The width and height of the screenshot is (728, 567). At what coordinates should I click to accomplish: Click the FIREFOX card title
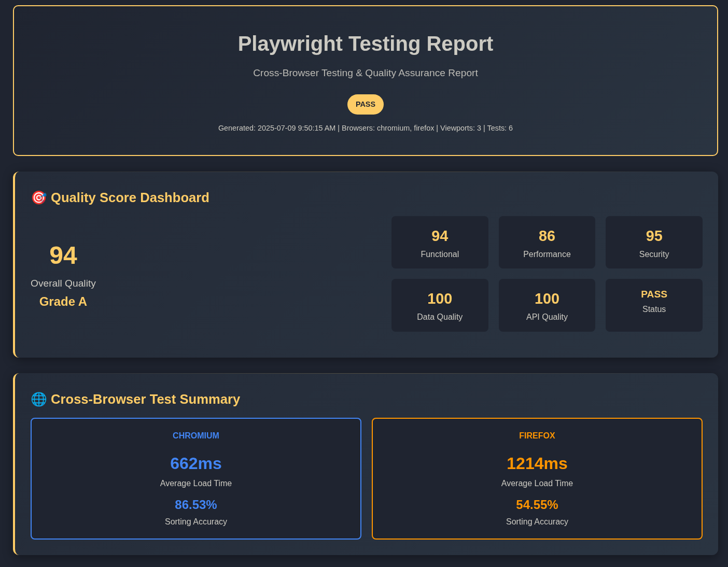click(537, 436)
